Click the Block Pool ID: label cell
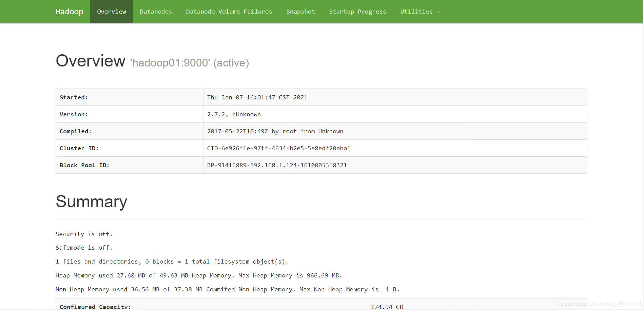 pyautogui.click(x=130, y=165)
